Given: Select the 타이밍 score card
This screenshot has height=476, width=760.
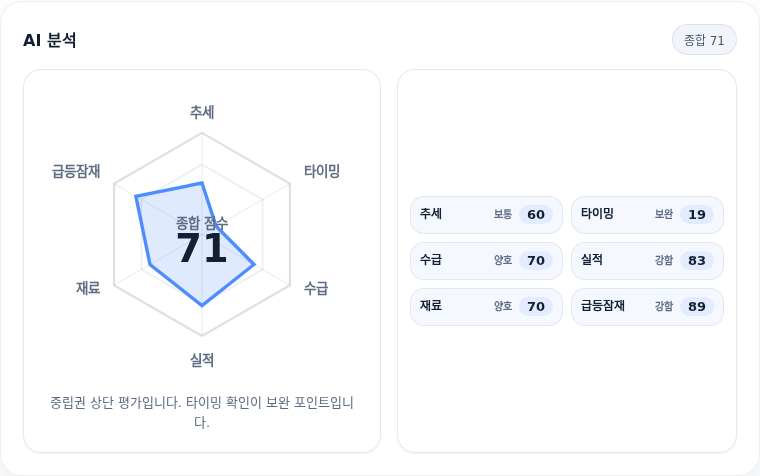Looking at the screenshot, I should pyautogui.click(x=647, y=215).
